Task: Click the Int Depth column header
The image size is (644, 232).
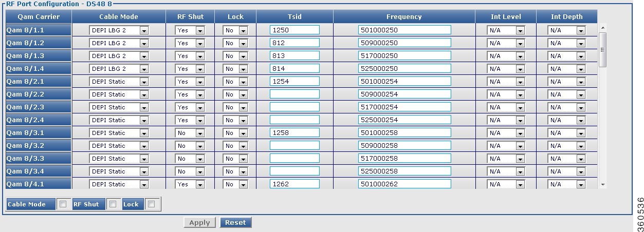Action: pyautogui.click(x=567, y=17)
